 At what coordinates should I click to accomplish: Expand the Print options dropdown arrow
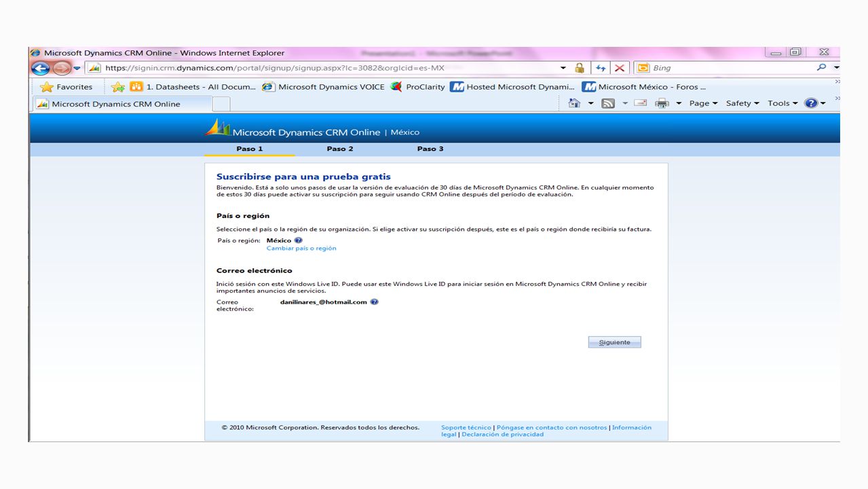pyautogui.click(x=679, y=103)
